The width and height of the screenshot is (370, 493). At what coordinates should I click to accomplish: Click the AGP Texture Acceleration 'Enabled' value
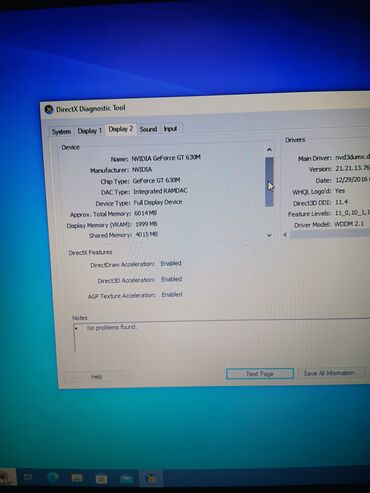point(172,295)
